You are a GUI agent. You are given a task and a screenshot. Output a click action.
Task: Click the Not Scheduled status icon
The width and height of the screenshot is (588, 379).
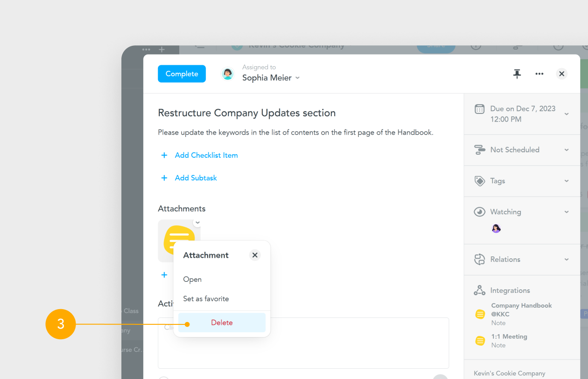tap(480, 149)
